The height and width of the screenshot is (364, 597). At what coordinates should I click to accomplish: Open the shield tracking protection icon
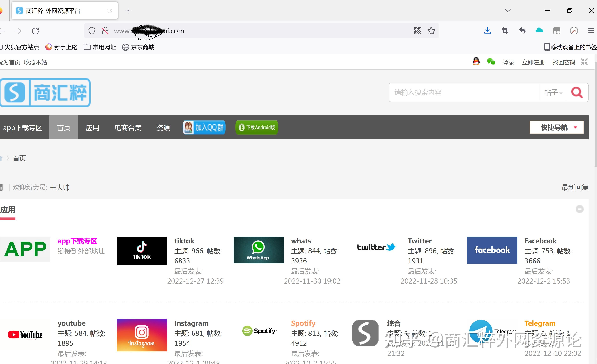coord(92,31)
